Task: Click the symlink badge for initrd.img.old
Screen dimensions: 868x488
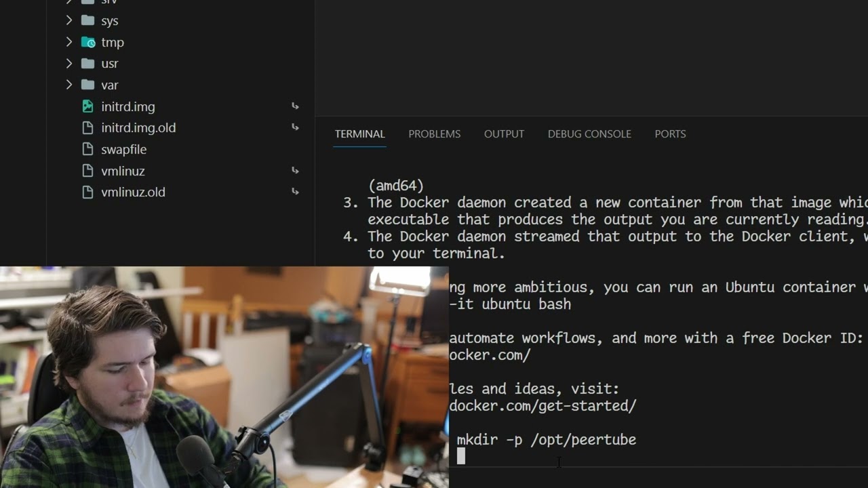Action: pyautogui.click(x=295, y=127)
